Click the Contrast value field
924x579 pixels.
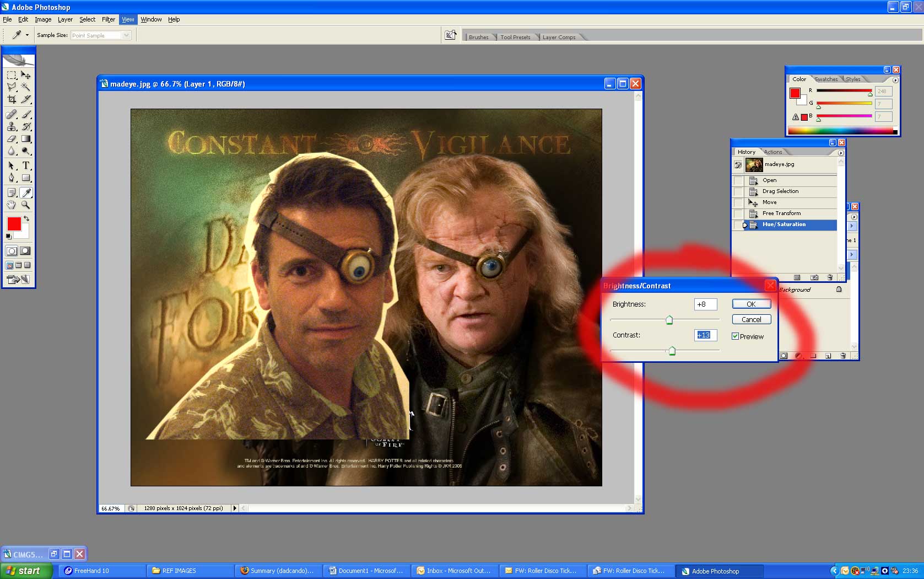[705, 335]
